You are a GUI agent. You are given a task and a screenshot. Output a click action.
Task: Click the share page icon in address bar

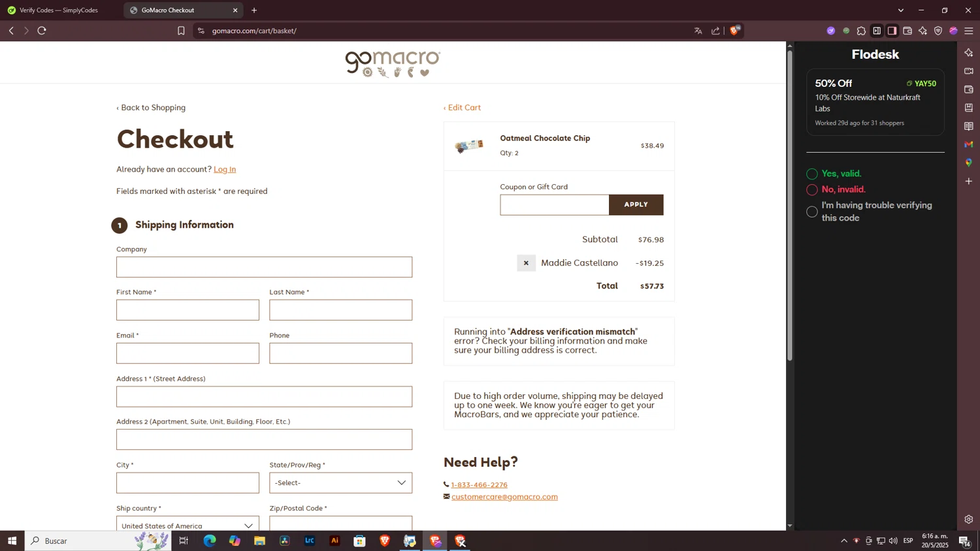(715, 31)
